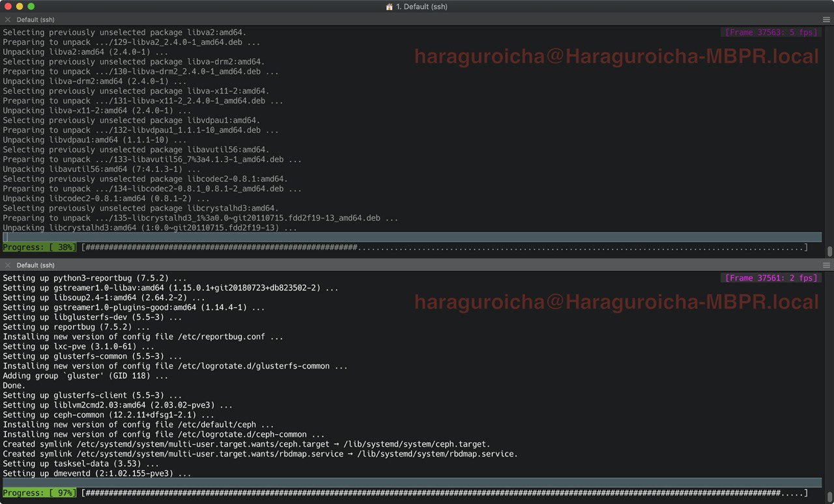This screenshot has height=504, width=834.
Task: Click the line Setting up liblvm2cmd2.03:amd64
Action: coord(117,405)
